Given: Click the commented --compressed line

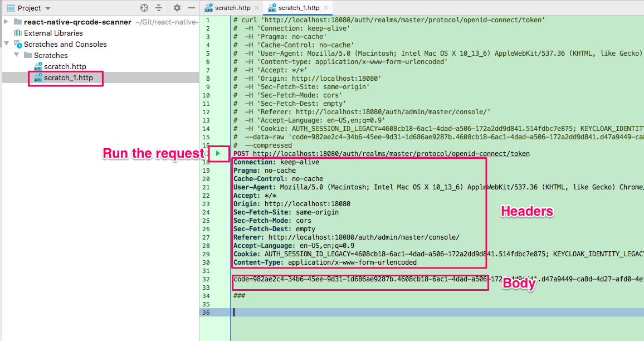Looking at the screenshot, I should pos(262,145).
